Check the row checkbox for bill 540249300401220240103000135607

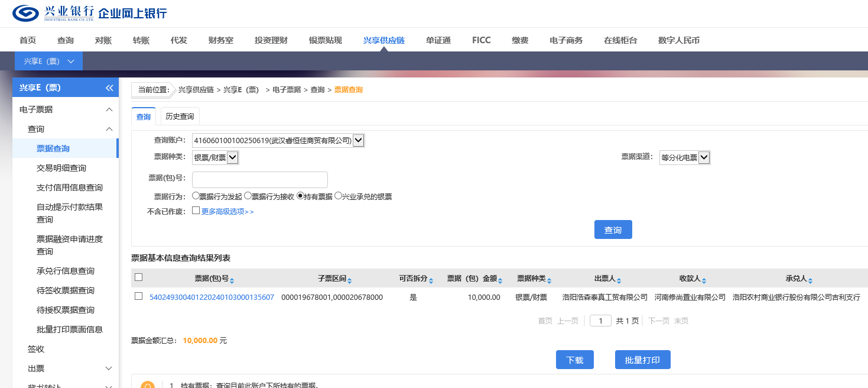(x=138, y=296)
